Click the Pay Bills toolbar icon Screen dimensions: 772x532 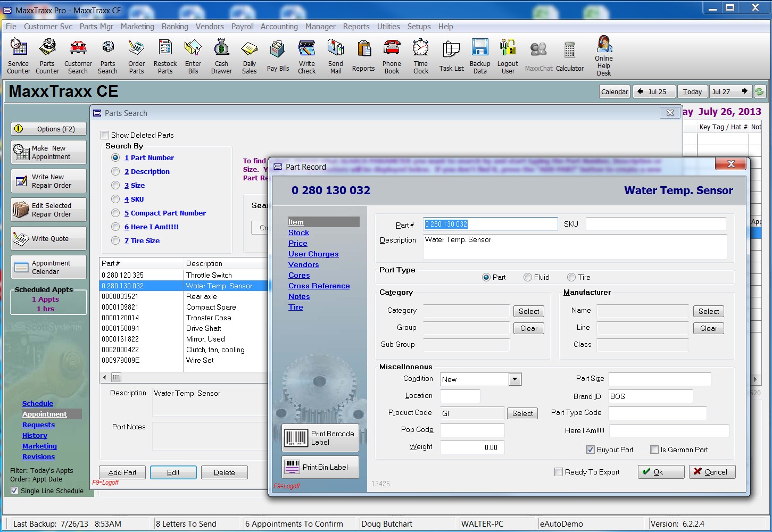278,56
